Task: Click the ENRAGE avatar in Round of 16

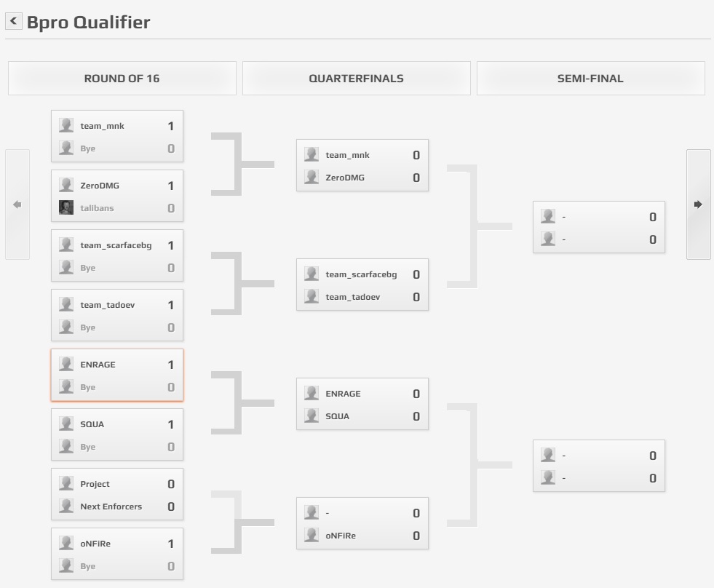Action: tap(66, 364)
